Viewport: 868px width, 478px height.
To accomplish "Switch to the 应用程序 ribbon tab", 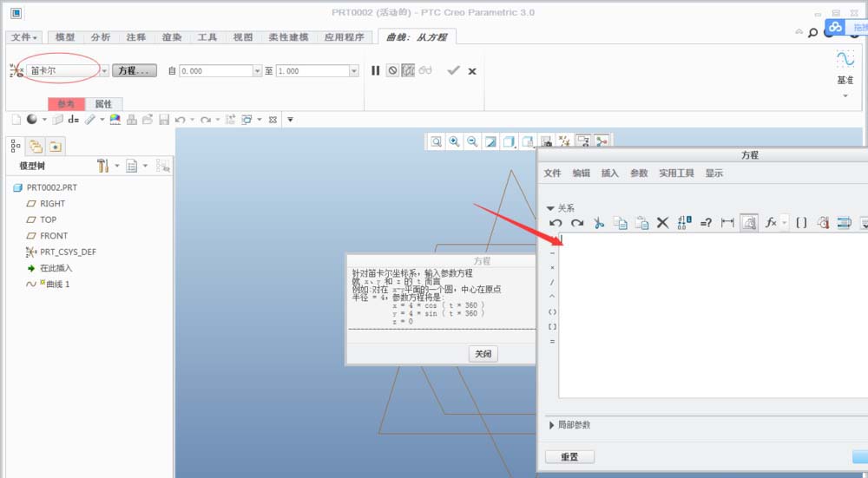I will (345, 37).
